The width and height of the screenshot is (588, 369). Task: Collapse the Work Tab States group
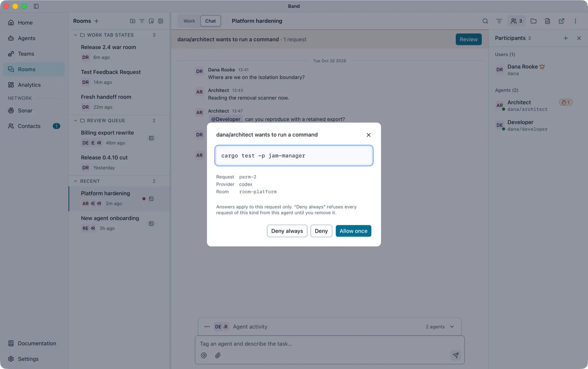coord(75,35)
